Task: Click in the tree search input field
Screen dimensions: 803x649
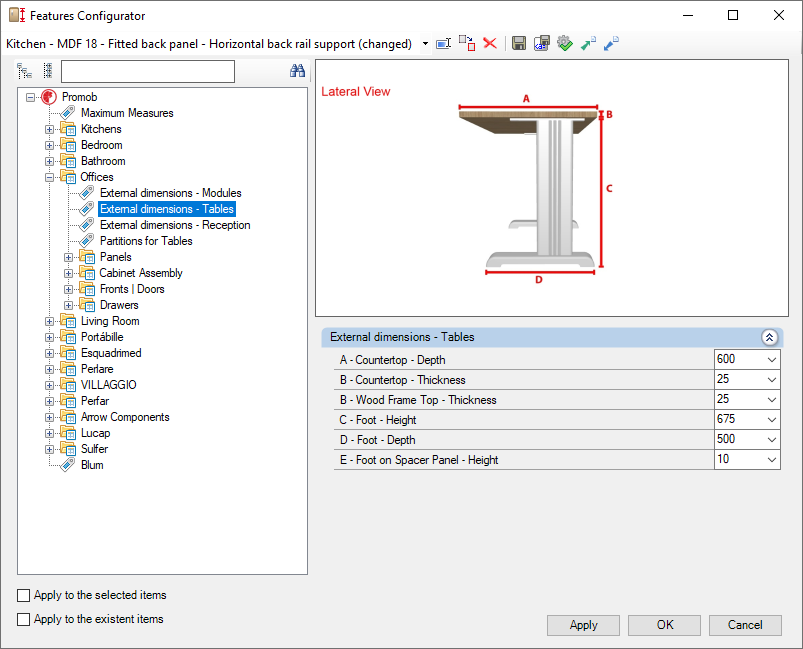Action: click(x=148, y=71)
